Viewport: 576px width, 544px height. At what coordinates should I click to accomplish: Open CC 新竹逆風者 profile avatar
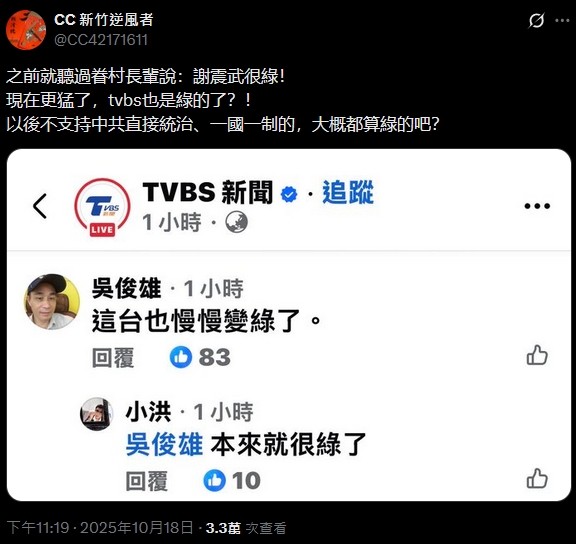[x=26, y=30]
